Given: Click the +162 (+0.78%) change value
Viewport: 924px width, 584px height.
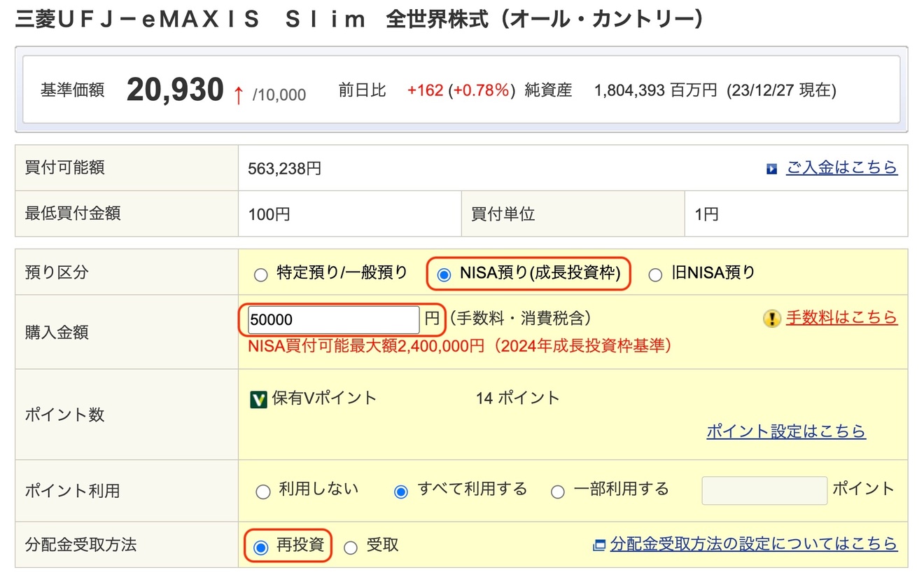Looking at the screenshot, I should 461,90.
